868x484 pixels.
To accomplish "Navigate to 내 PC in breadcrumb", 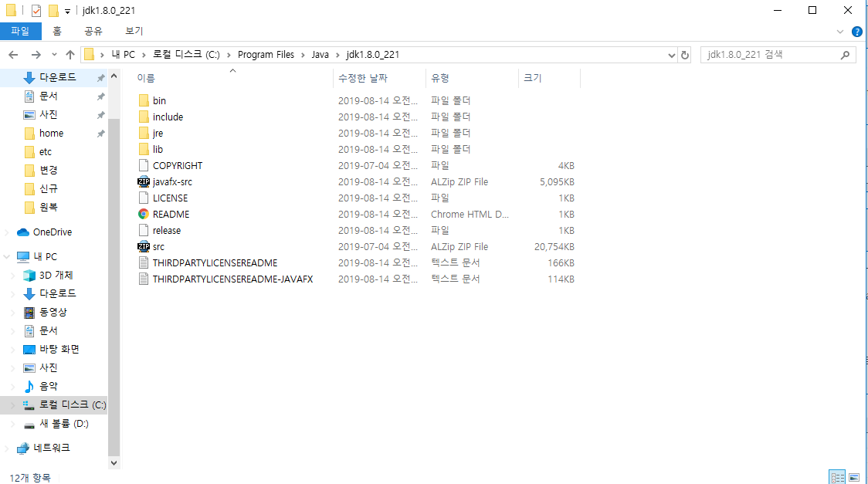I will 123,55.
